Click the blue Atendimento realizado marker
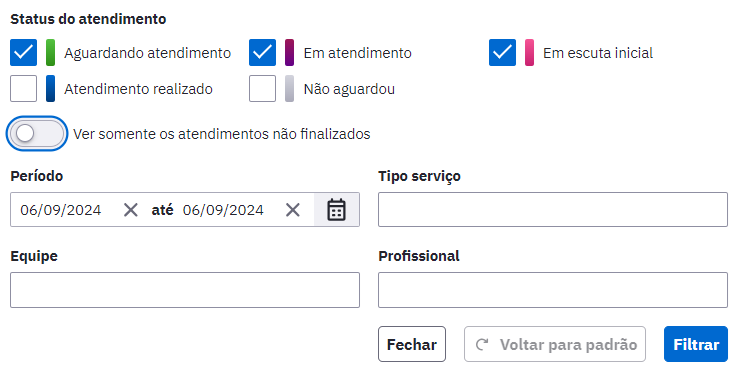The image size is (733, 368). (x=50, y=89)
